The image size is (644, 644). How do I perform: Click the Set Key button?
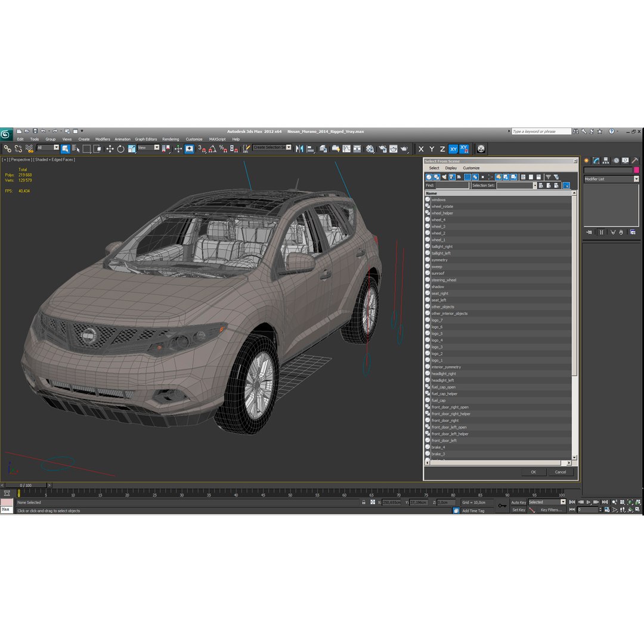click(518, 510)
